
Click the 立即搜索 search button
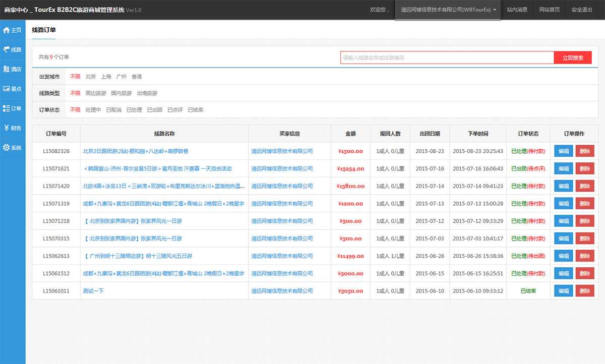click(573, 58)
